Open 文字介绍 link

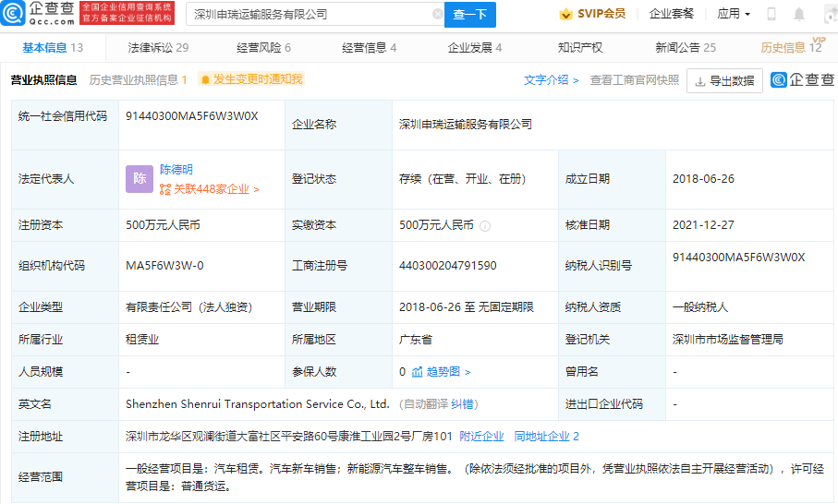point(551,80)
